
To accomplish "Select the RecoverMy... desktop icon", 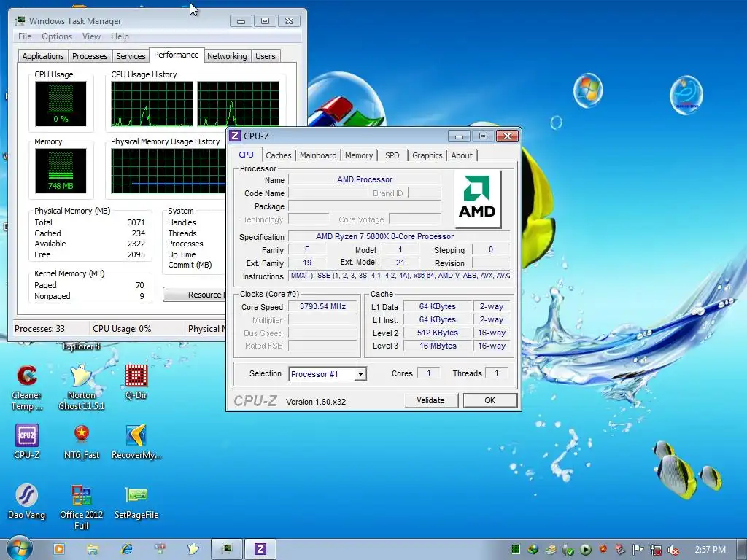I will click(x=136, y=441).
